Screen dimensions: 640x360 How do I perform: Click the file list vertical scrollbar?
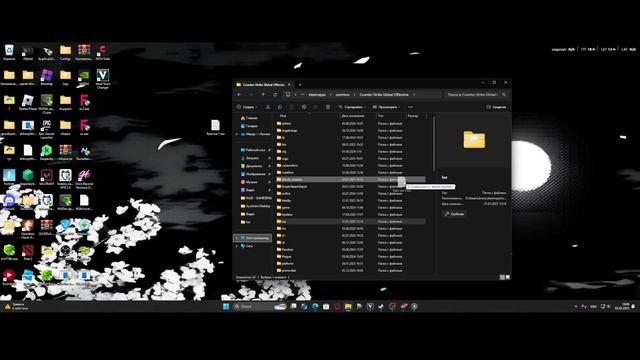(x=433, y=143)
